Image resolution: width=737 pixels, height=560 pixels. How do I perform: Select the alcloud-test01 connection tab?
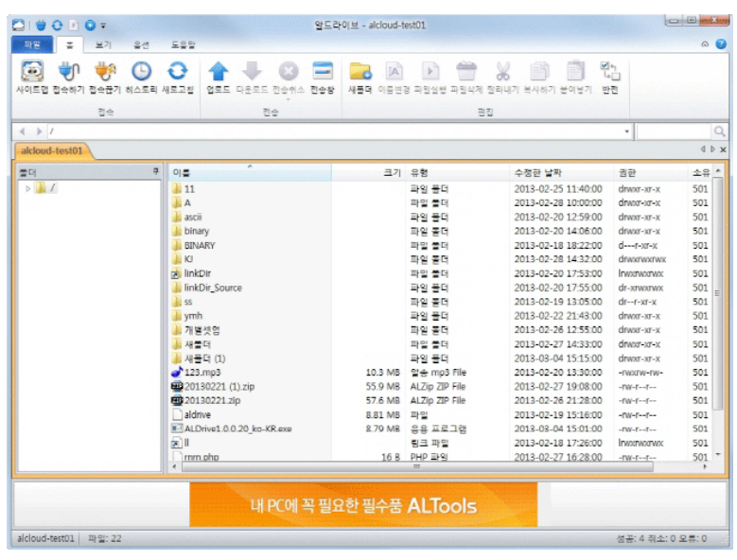tap(52, 150)
